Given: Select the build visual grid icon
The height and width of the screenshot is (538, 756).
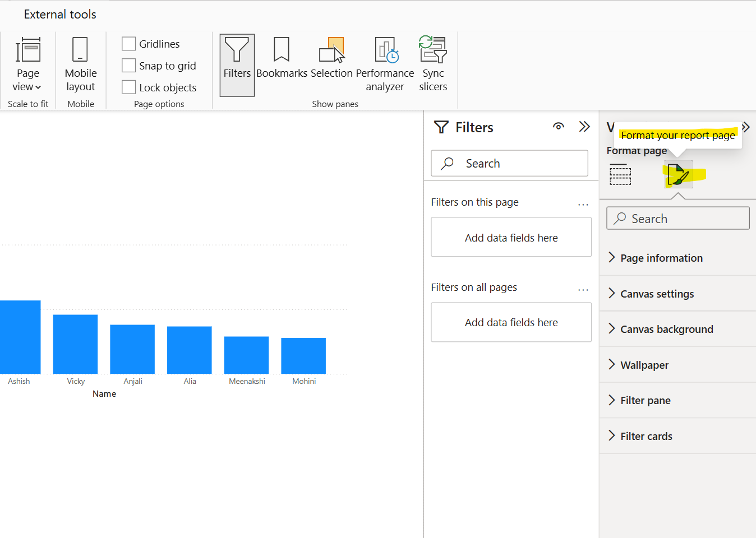Looking at the screenshot, I should 620,175.
